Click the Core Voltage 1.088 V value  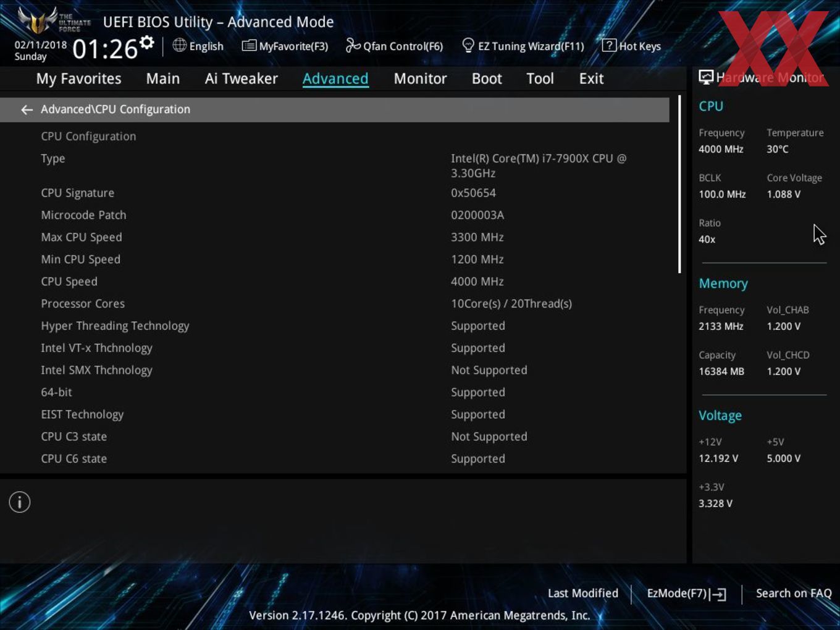[783, 195]
